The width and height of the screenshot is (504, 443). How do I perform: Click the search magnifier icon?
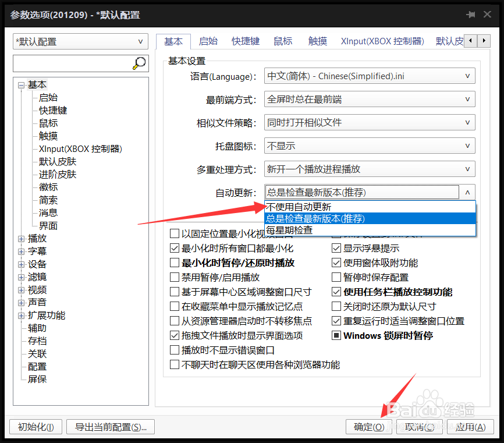(x=139, y=63)
